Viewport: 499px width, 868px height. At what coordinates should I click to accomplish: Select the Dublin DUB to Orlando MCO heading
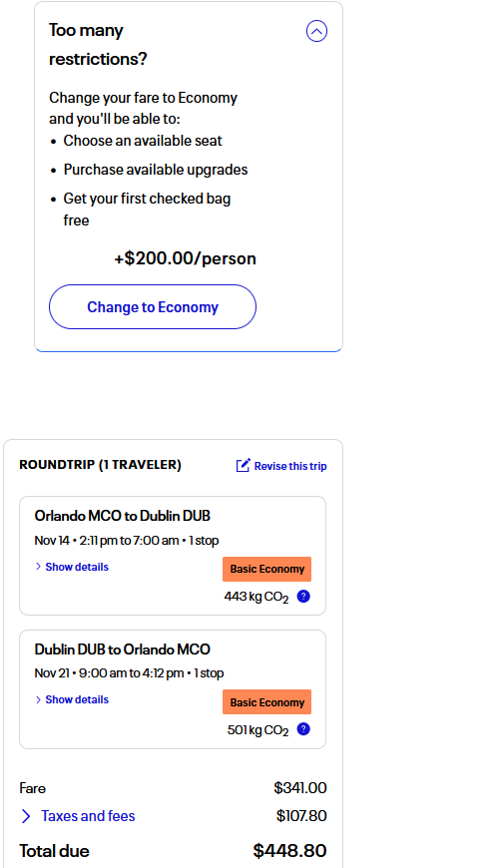(123, 650)
